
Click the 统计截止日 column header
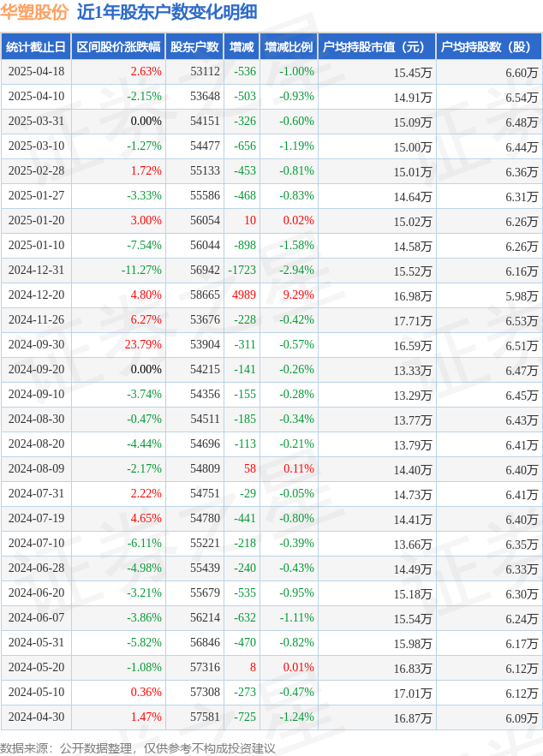tap(36, 47)
